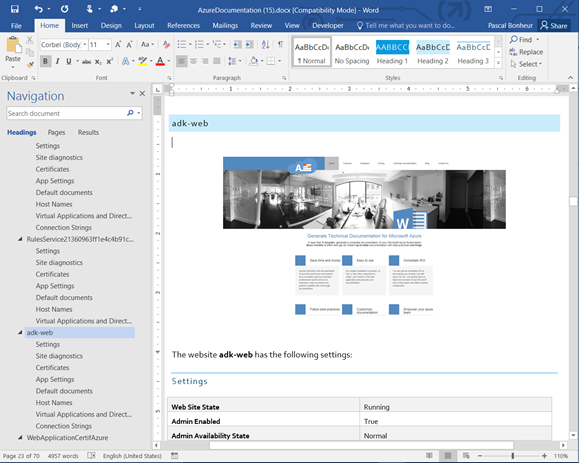Click the Share button

pos(554,25)
